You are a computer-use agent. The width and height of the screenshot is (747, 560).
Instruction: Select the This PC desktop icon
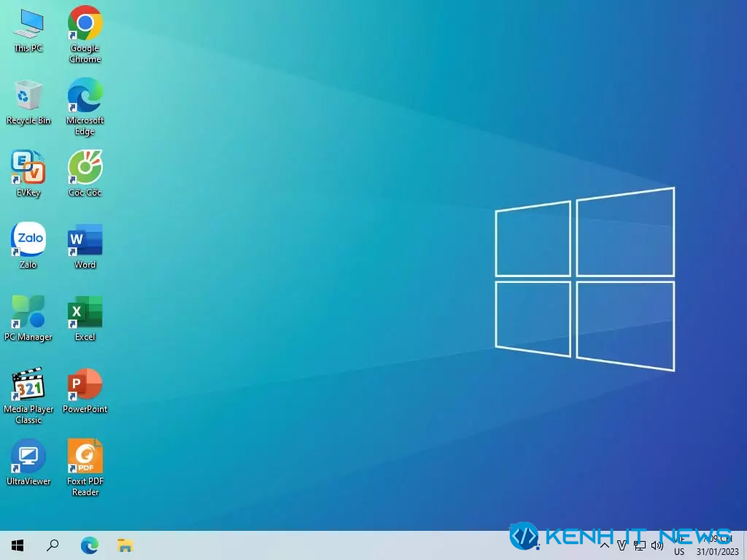coord(28,30)
